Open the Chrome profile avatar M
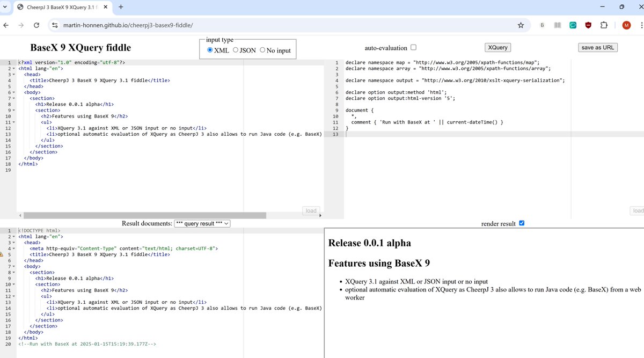The image size is (644, 358). [626, 25]
